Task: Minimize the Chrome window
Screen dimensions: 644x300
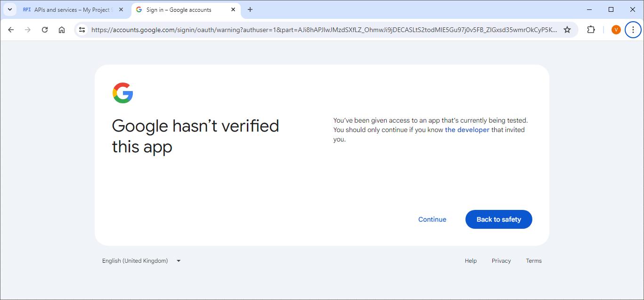Action: point(589,9)
